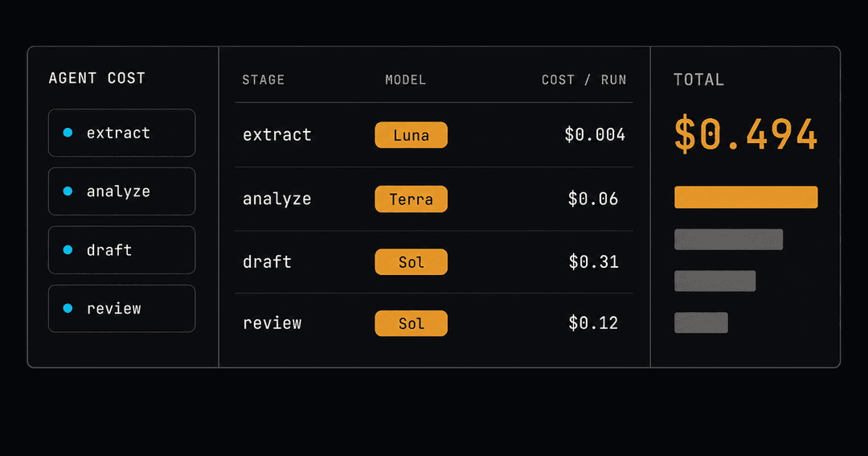This screenshot has height=456, width=868.
Task: Click the orange top bar in Total panel
Action: coord(746,197)
